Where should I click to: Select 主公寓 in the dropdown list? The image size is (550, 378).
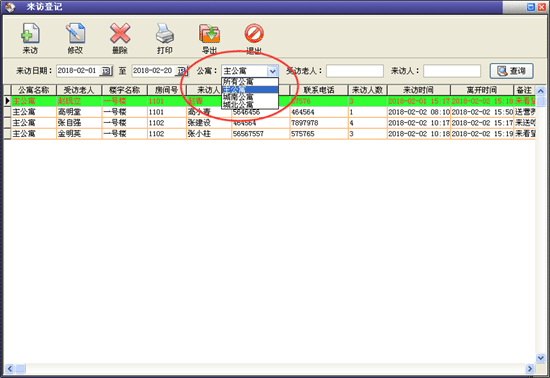(x=250, y=89)
